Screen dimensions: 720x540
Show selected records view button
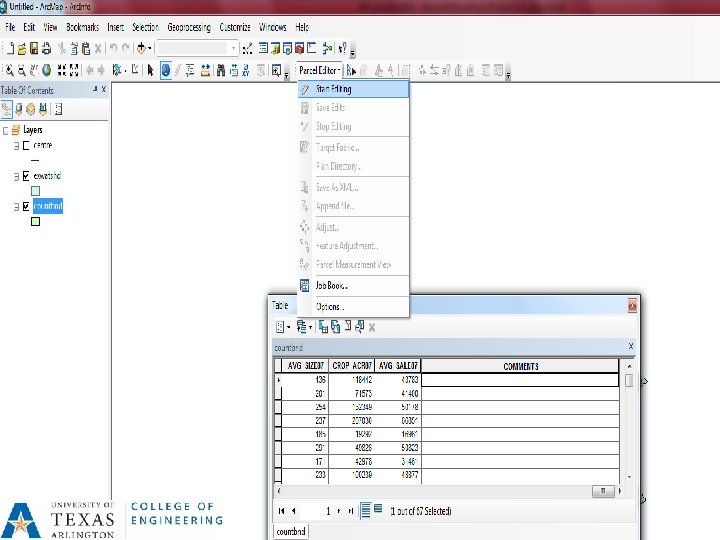click(x=378, y=509)
